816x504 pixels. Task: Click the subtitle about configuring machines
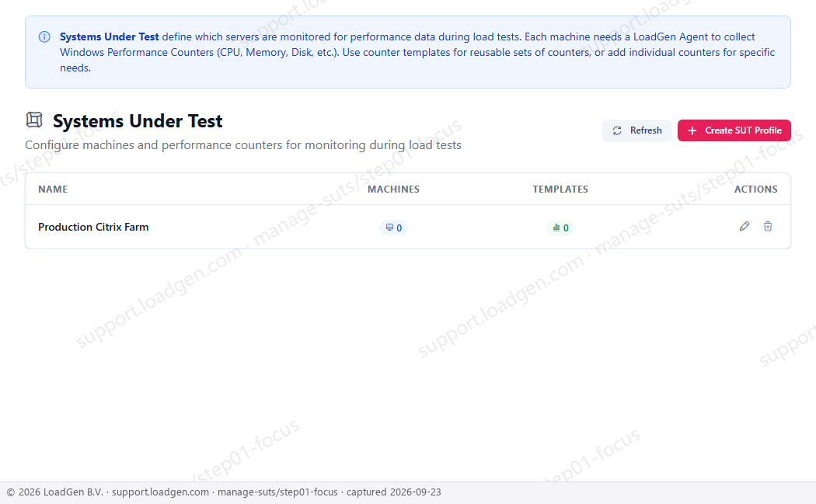coord(243,145)
